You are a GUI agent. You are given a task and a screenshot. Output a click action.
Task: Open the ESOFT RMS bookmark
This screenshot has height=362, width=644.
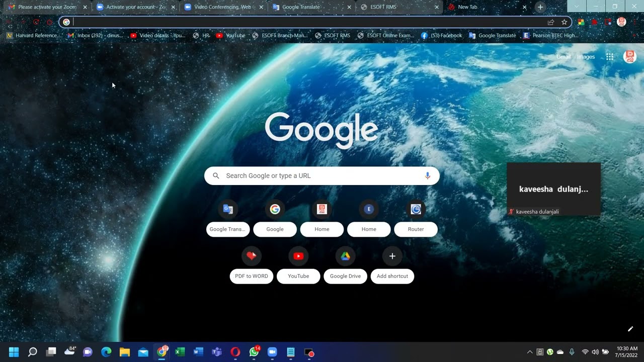click(333, 36)
